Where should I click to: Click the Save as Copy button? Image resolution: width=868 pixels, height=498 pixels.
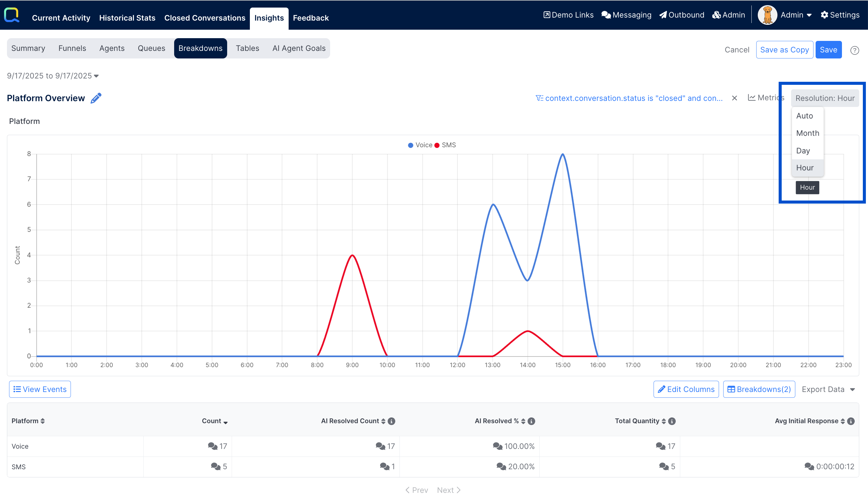pyautogui.click(x=784, y=50)
